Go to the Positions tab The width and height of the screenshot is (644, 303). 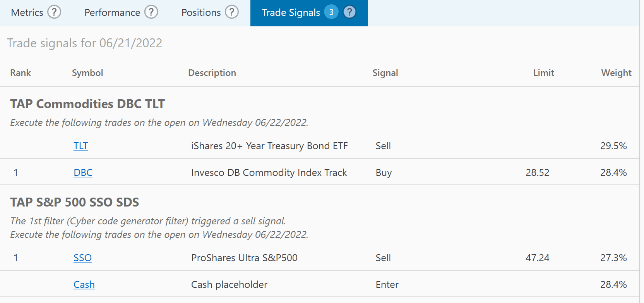tap(201, 13)
